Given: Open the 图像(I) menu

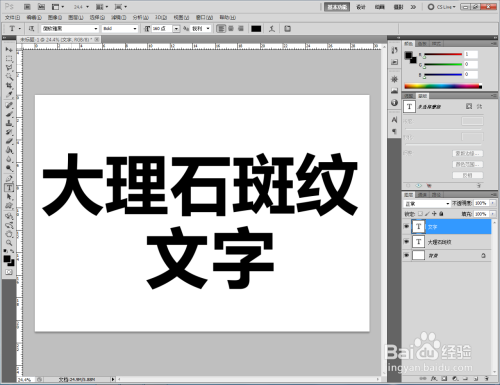Looking at the screenshot, I should [x=55, y=17].
